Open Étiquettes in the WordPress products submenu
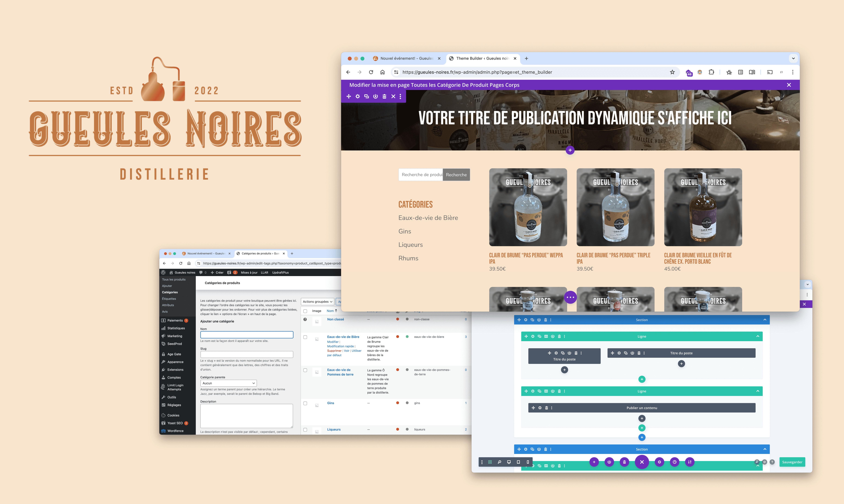 (x=169, y=299)
